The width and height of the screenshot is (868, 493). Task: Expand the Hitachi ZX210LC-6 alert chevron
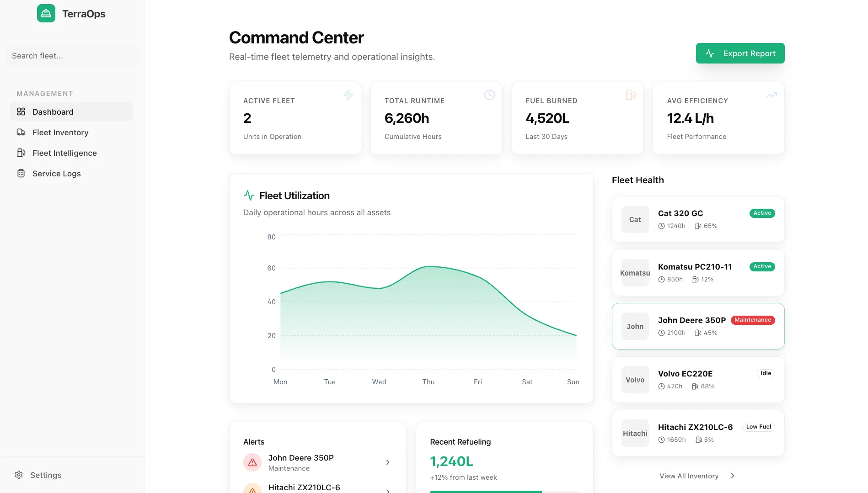pos(388,490)
